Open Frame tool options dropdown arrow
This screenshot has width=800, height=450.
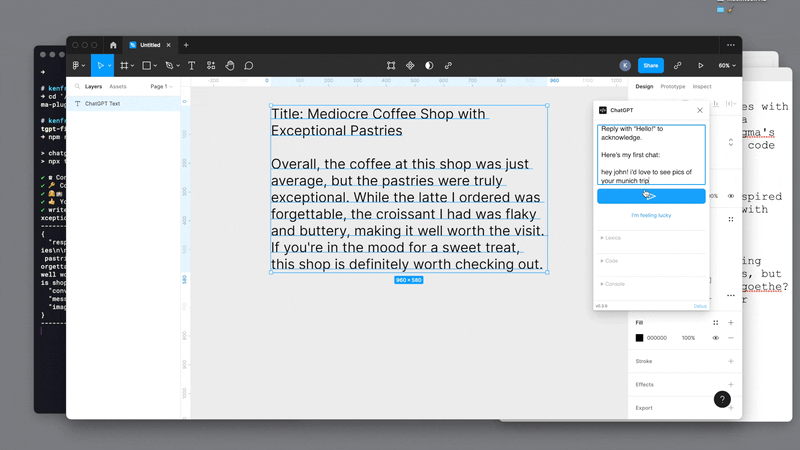point(132,66)
